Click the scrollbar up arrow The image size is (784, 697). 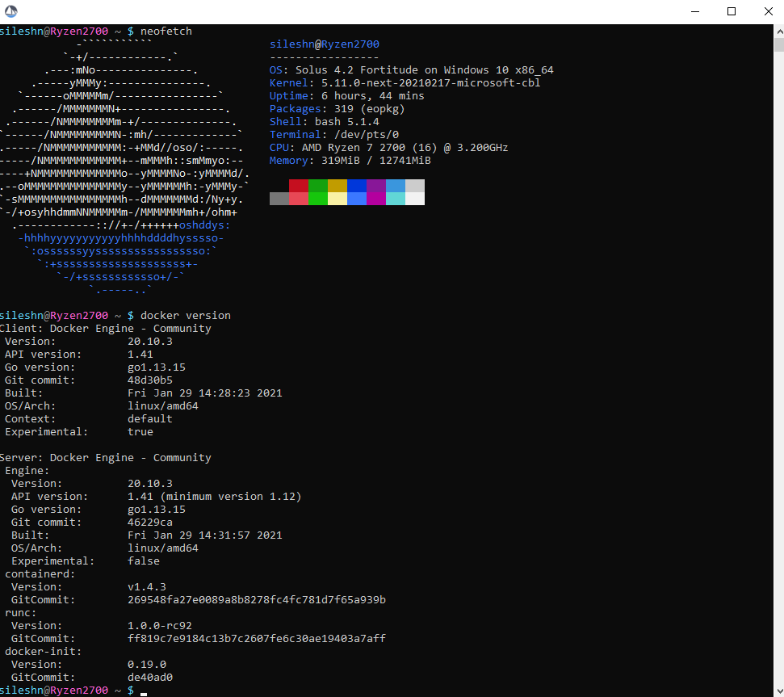click(x=779, y=31)
